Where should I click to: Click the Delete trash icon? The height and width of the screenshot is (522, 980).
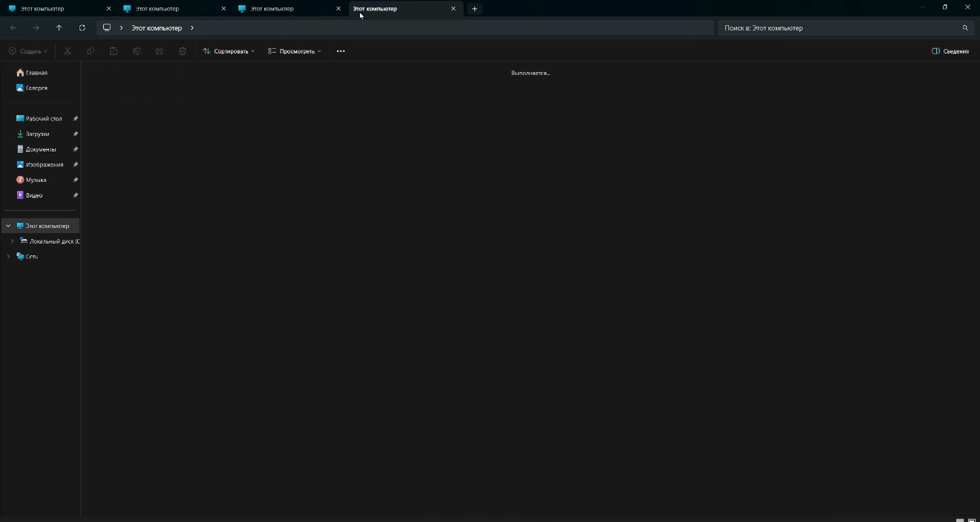point(182,51)
